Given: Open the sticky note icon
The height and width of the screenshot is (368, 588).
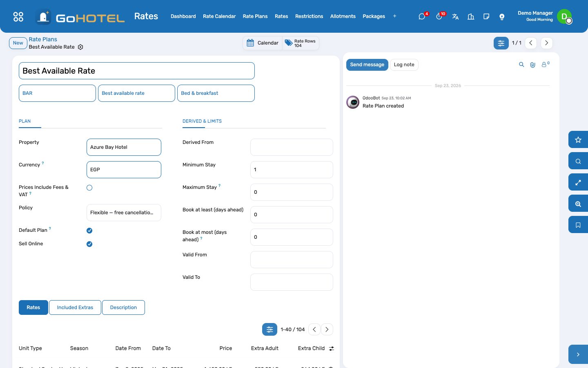Looking at the screenshot, I should pos(486,16).
